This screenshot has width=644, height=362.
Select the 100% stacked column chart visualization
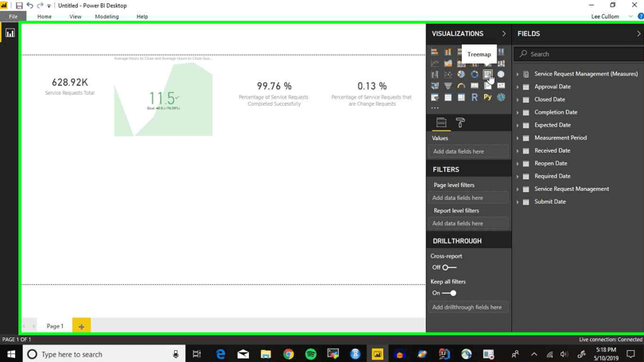(x=501, y=52)
